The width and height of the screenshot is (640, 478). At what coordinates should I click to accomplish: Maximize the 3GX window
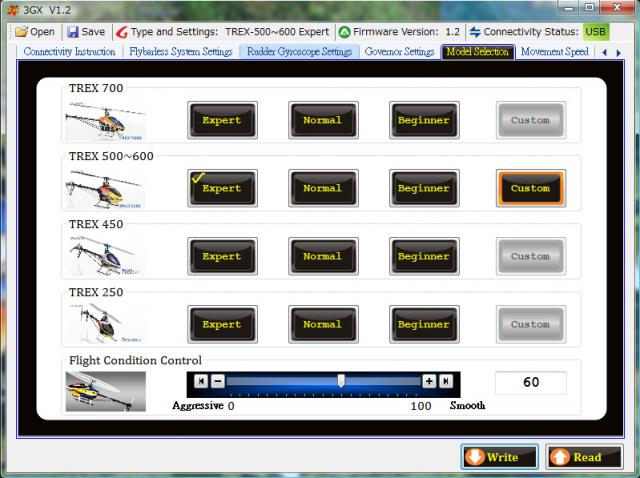click(590, 7)
